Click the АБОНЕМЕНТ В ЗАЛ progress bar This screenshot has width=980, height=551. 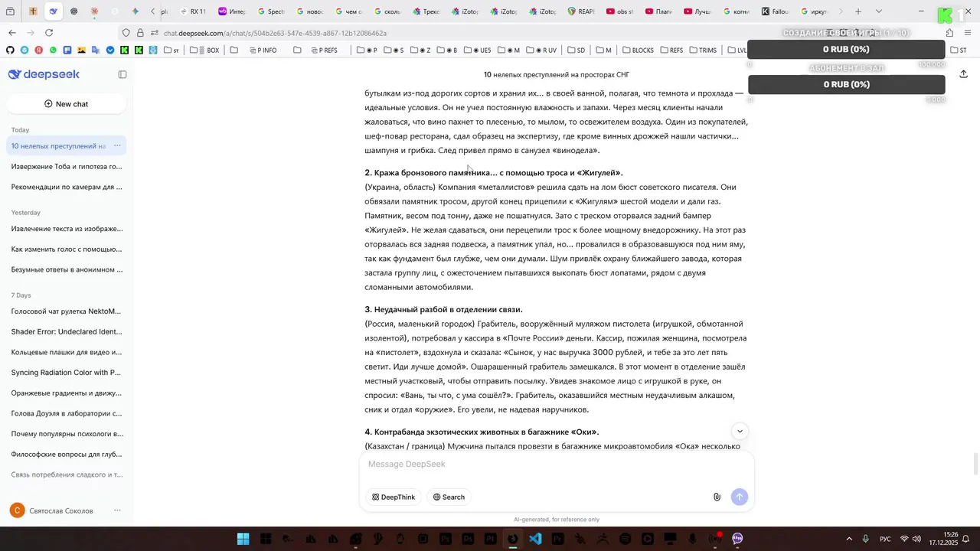(846, 84)
